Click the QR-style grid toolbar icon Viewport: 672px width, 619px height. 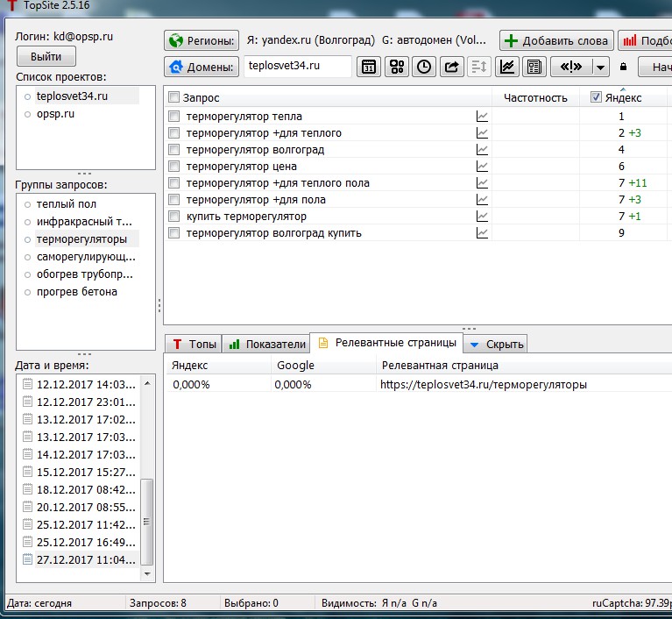click(396, 67)
